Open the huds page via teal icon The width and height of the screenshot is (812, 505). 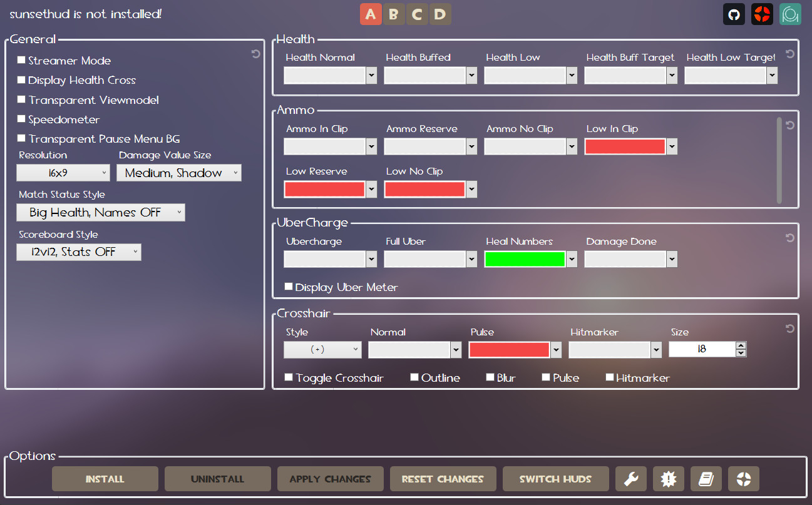790,14
